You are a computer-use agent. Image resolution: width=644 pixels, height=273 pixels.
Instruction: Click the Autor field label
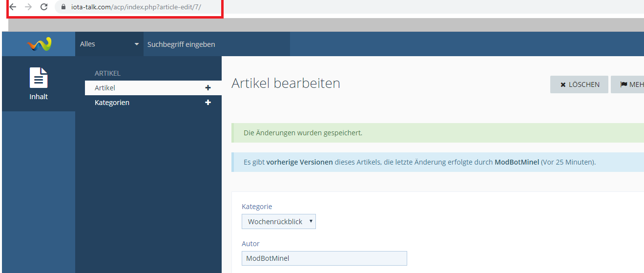[250, 244]
